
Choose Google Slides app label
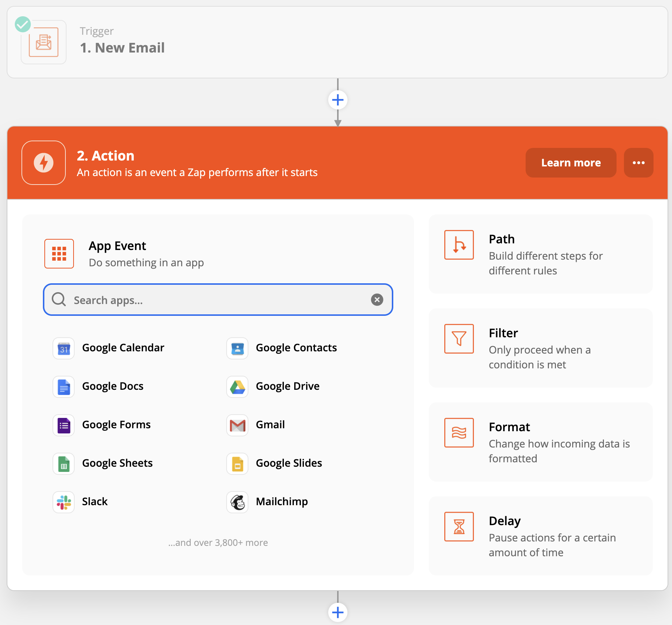[x=289, y=463]
